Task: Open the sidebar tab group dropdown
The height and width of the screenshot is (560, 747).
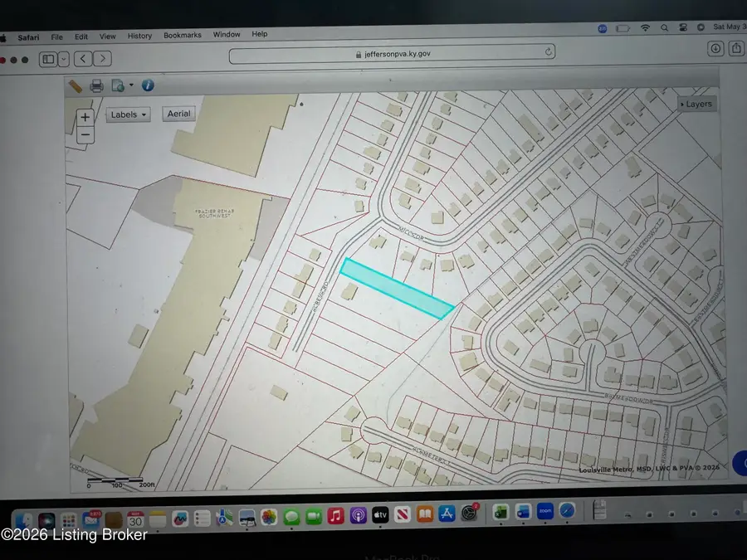Action: [x=64, y=60]
